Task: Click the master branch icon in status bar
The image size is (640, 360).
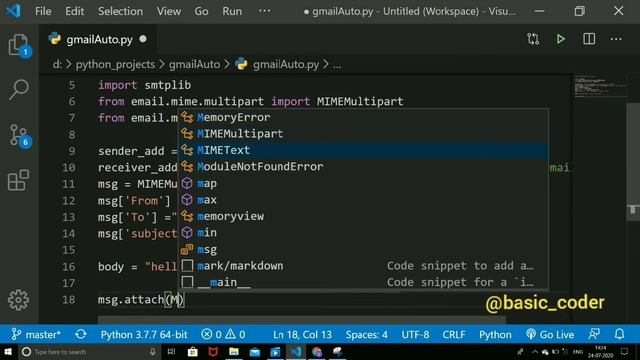Action: (x=16, y=334)
